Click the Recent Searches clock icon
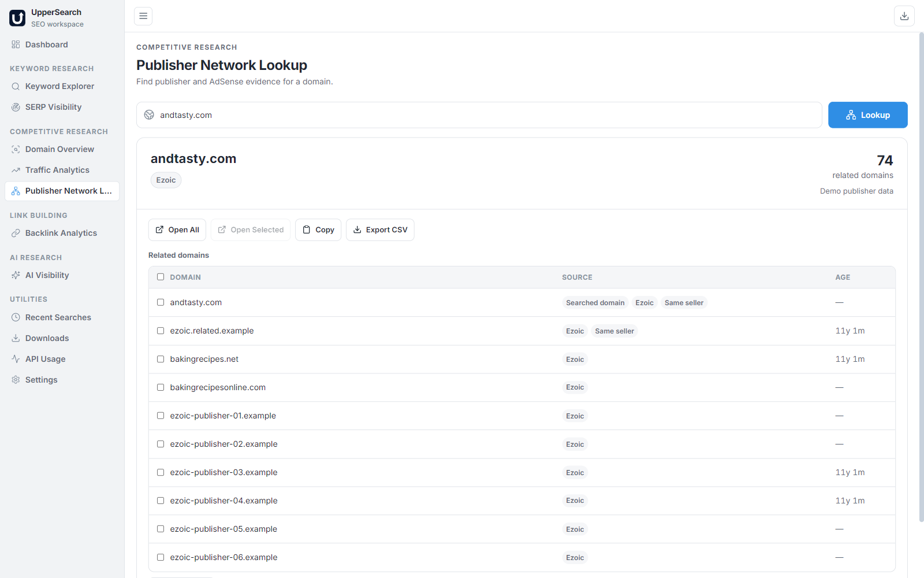The width and height of the screenshot is (924, 578). (x=16, y=317)
